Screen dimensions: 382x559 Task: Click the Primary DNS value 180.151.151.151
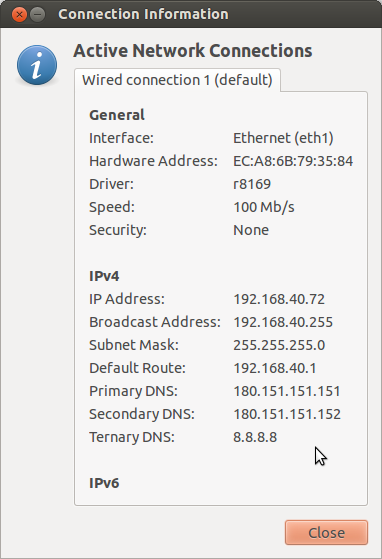287,391
